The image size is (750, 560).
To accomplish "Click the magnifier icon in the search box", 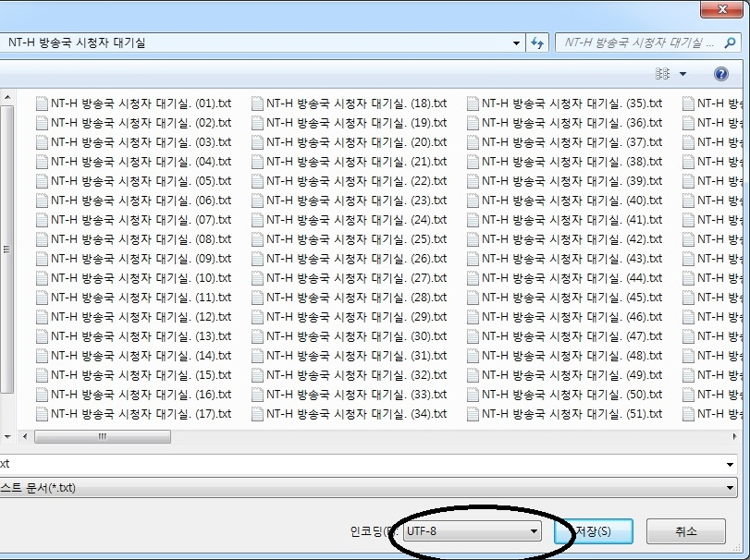I will pos(733,43).
